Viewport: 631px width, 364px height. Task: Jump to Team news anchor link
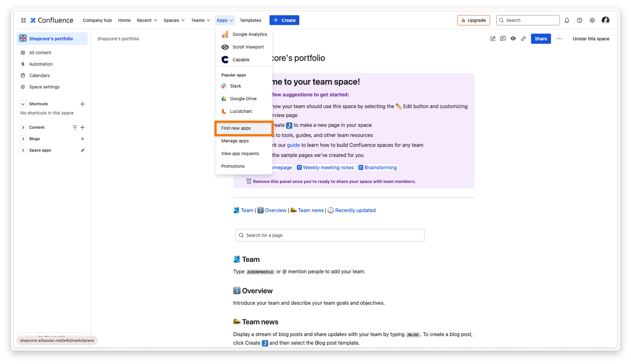(310, 210)
